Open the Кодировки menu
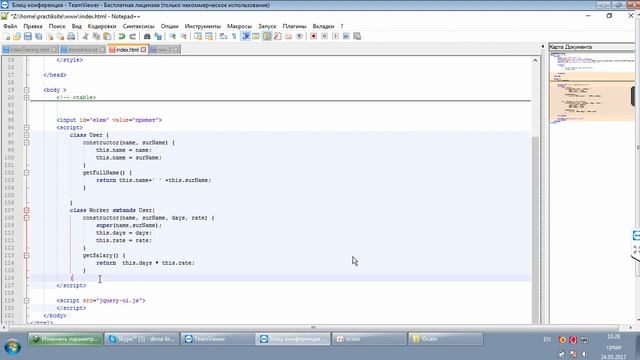Image resolution: width=640 pixels, height=360 pixels. coord(102,26)
